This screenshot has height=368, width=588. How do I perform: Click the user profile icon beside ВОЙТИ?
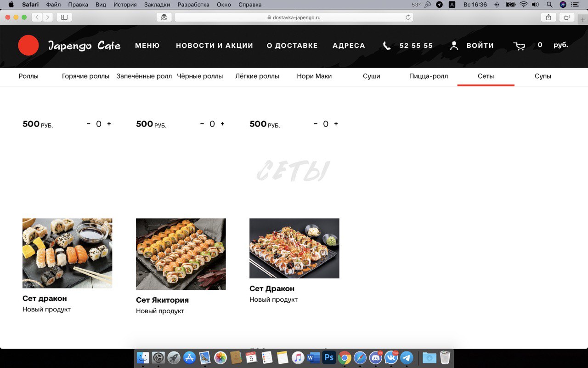(x=454, y=46)
